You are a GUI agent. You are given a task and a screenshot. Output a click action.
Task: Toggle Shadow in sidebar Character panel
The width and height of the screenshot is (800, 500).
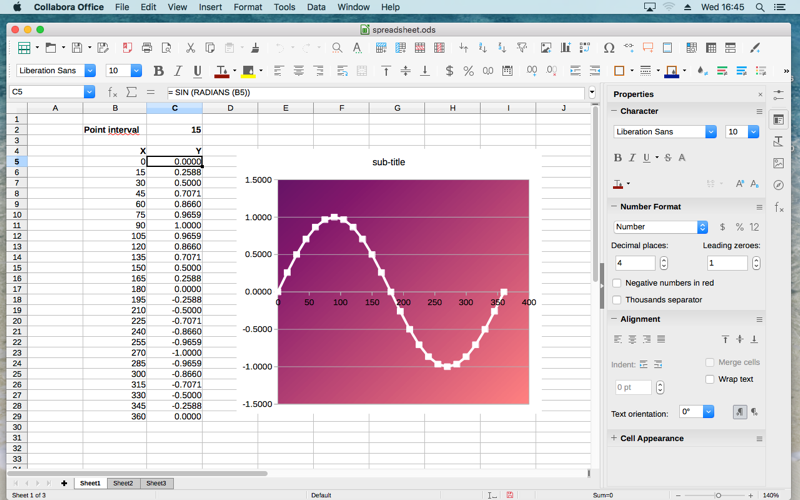click(x=682, y=158)
